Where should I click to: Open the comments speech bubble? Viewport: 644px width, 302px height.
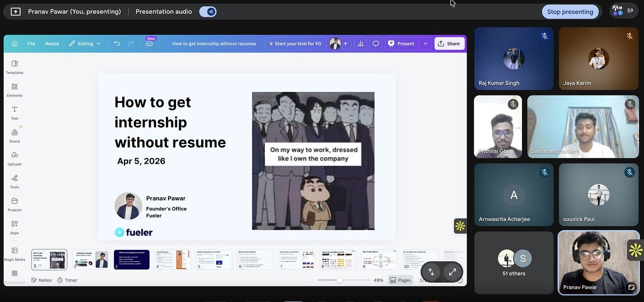(376, 43)
